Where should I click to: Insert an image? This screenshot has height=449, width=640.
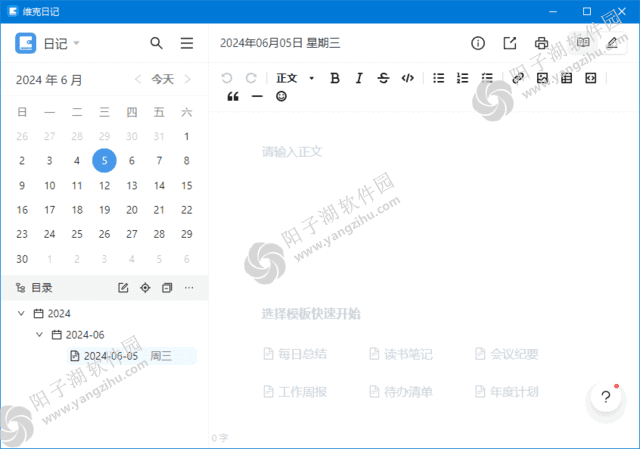click(x=542, y=78)
